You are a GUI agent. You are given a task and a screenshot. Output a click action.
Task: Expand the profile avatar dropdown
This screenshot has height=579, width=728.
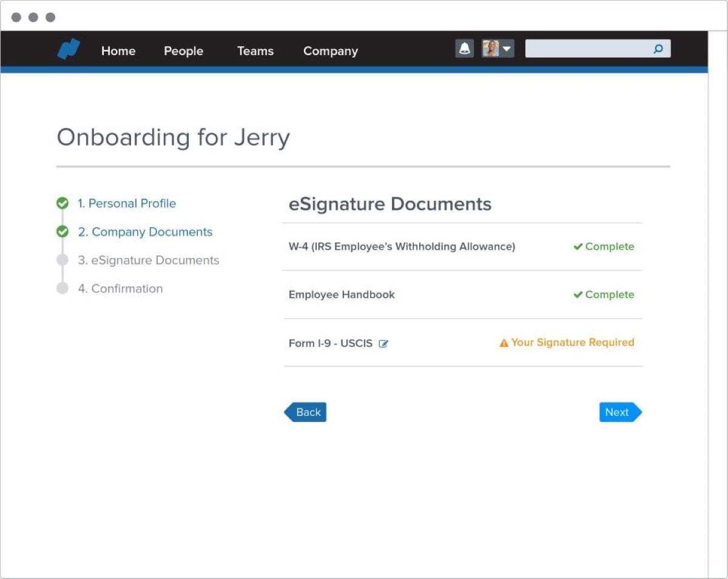[x=505, y=48]
